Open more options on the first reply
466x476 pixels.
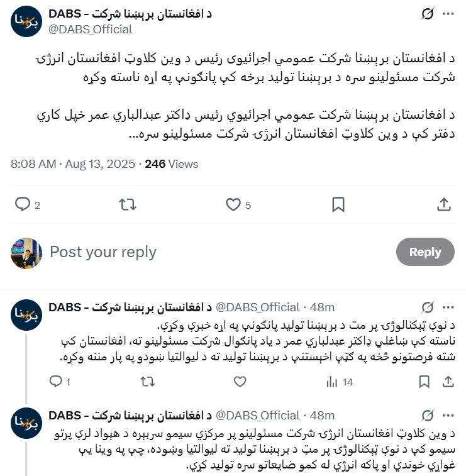tap(448, 307)
